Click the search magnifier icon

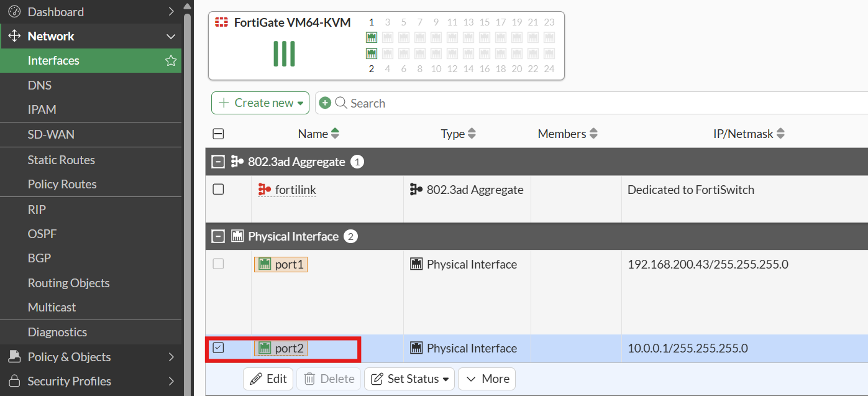341,103
